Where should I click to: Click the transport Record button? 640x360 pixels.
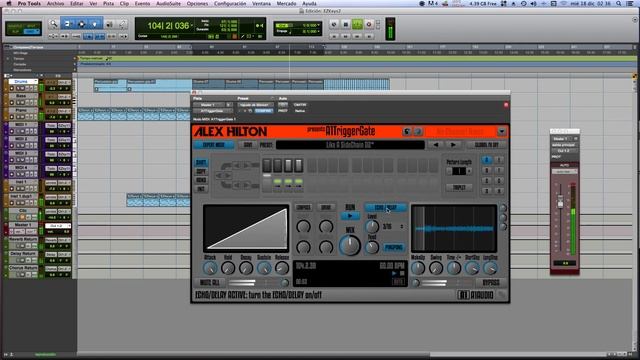coord(369,24)
